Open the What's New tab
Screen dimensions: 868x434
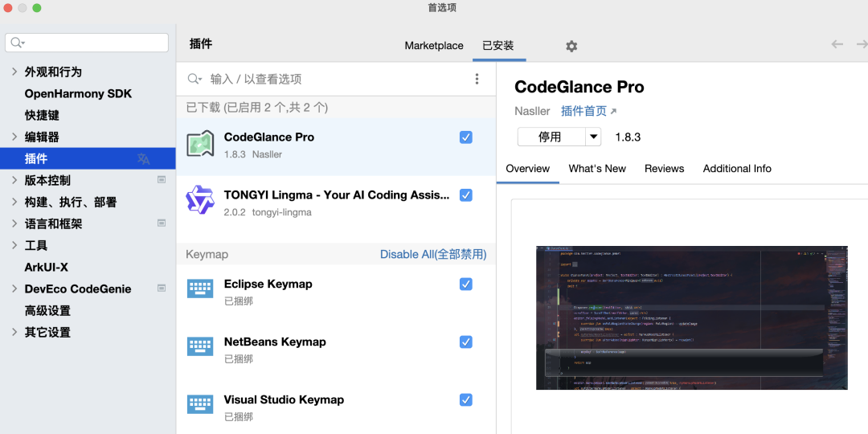pyautogui.click(x=597, y=168)
